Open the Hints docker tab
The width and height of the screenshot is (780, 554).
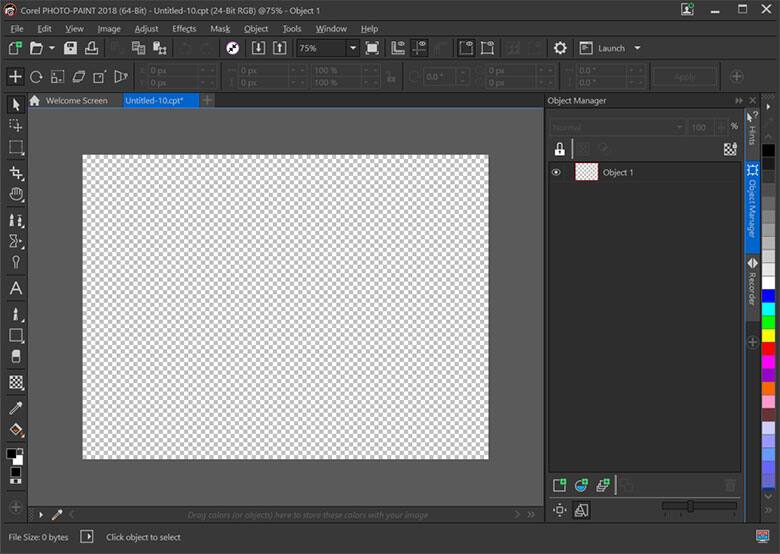(x=752, y=129)
